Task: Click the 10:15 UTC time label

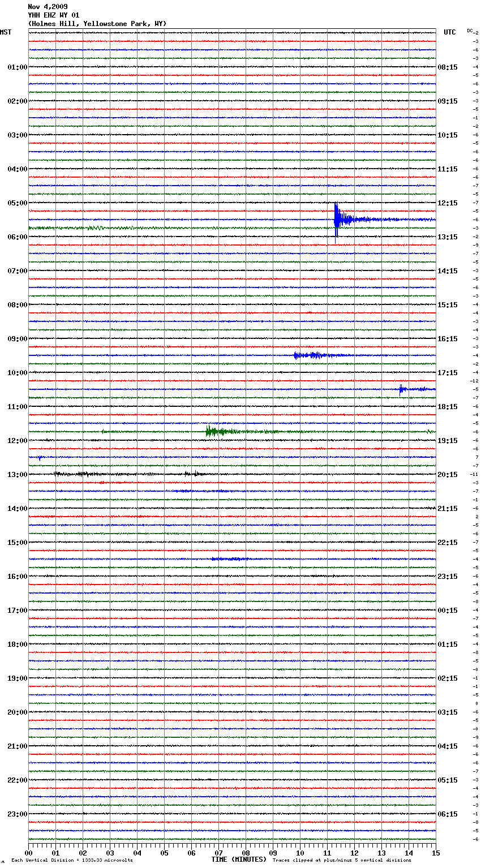Action: [448, 135]
